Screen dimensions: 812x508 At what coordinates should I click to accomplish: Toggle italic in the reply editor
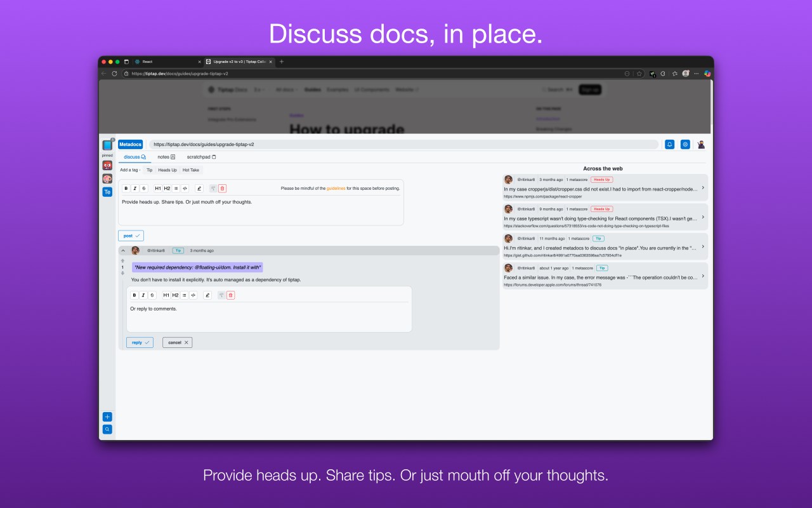click(143, 295)
